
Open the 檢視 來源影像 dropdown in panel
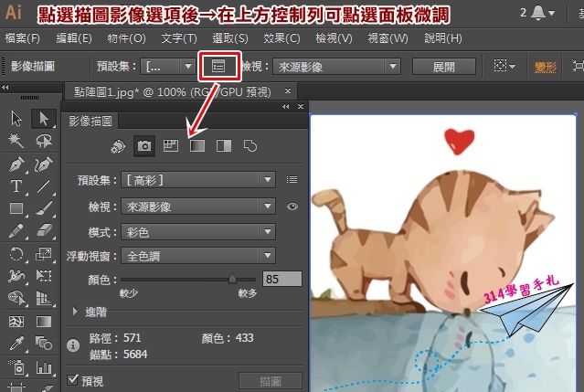click(198, 207)
